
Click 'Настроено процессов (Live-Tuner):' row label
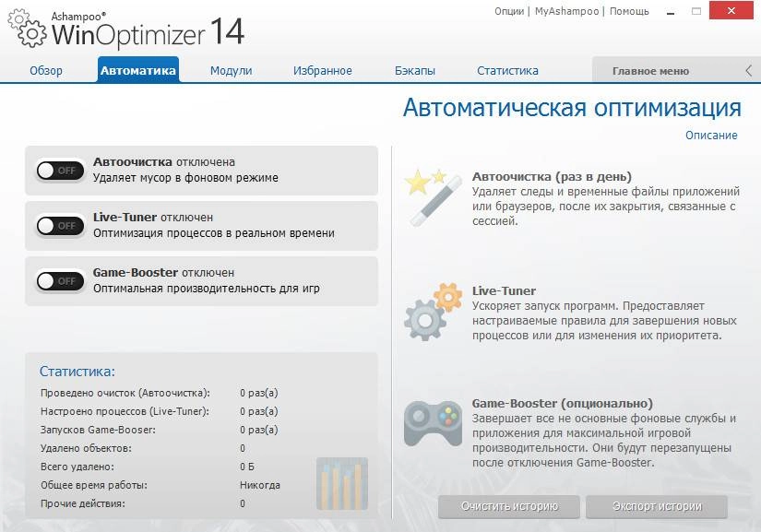coord(125,411)
